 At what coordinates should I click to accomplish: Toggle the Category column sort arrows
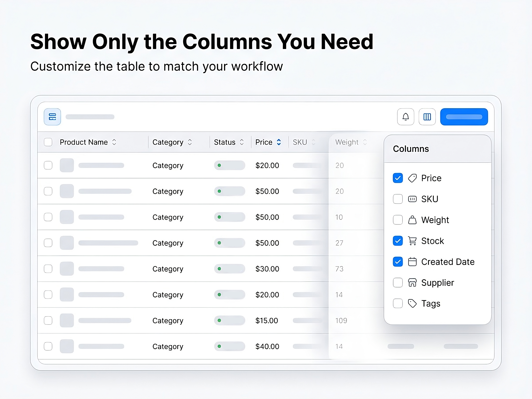[x=190, y=142]
